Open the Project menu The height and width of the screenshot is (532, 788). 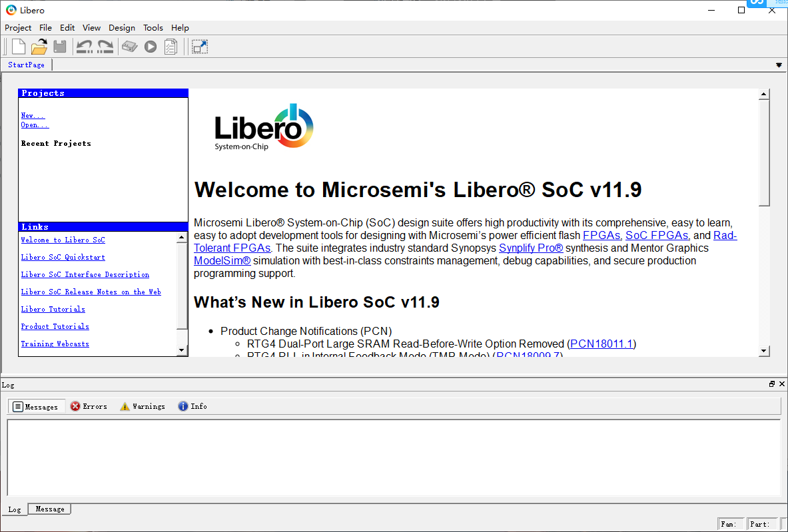18,27
